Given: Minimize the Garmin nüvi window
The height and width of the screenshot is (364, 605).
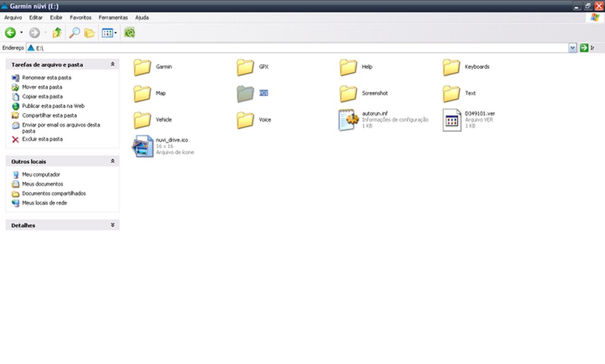Looking at the screenshot, I should [577, 6].
